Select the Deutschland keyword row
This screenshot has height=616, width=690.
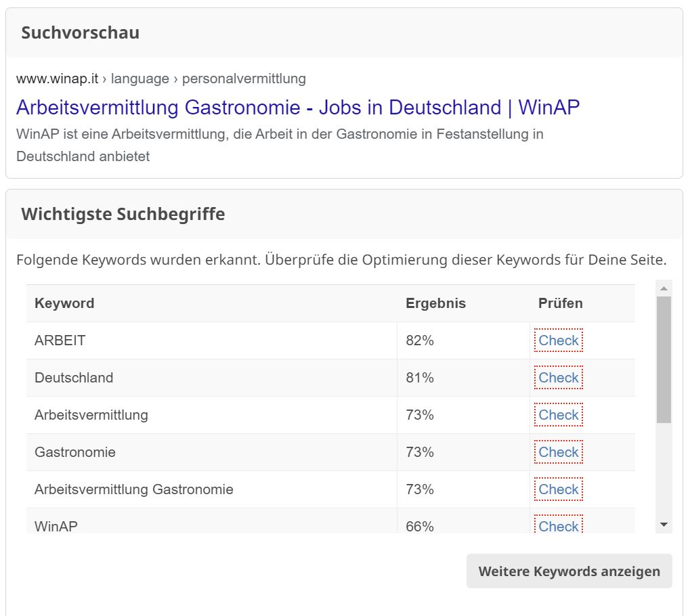click(330, 378)
